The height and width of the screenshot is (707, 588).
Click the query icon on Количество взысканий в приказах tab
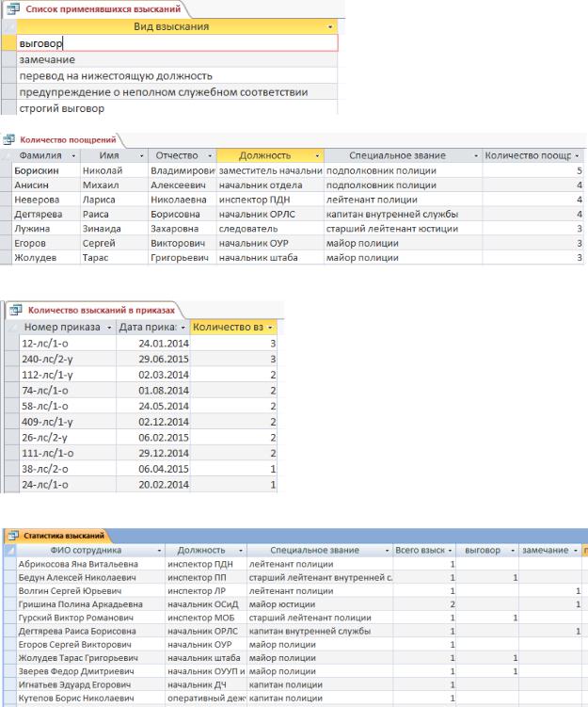point(16,308)
